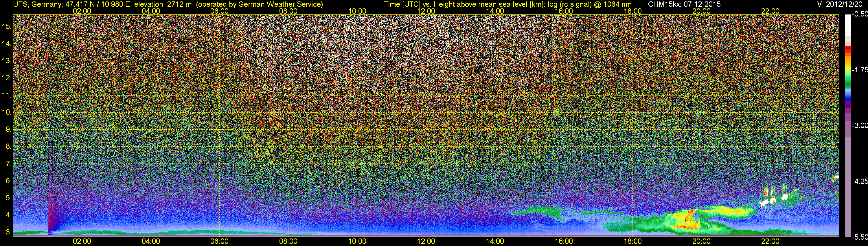868x246 pixels.
Task: Click the 10:00 label on upper time axis
Action: point(357,11)
